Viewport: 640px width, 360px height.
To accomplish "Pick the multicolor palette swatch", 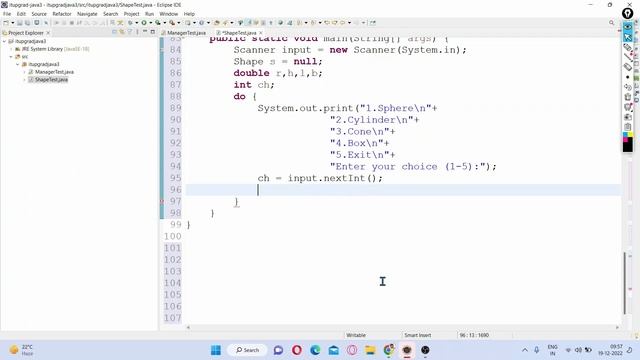I will click(628, 136).
